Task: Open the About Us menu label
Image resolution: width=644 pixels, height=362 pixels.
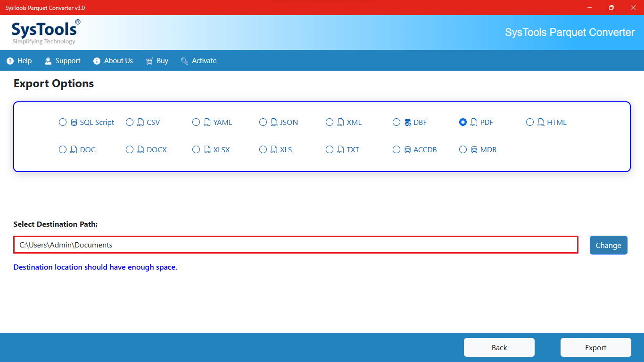Action: tap(118, 61)
